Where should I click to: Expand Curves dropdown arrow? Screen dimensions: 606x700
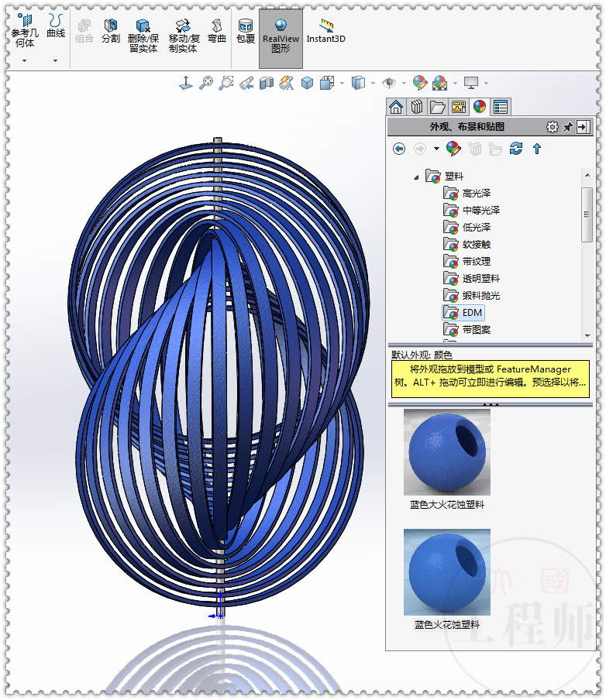coord(56,60)
